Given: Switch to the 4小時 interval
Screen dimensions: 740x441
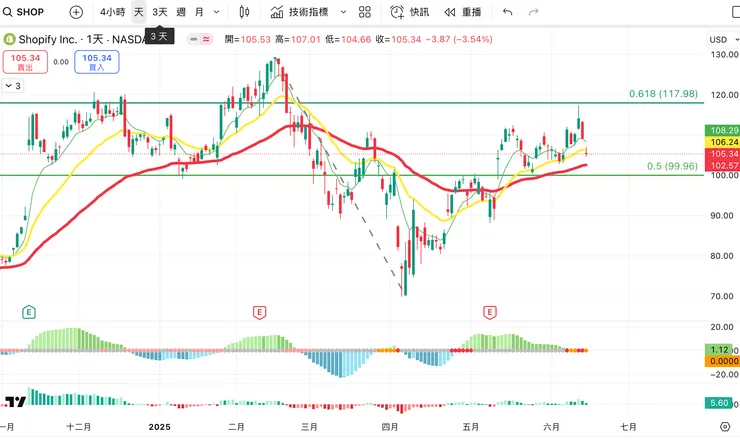Looking at the screenshot, I should tap(112, 12).
